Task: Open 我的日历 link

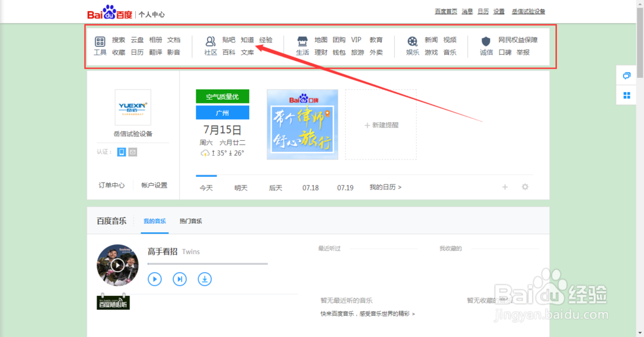Action: [x=385, y=187]
